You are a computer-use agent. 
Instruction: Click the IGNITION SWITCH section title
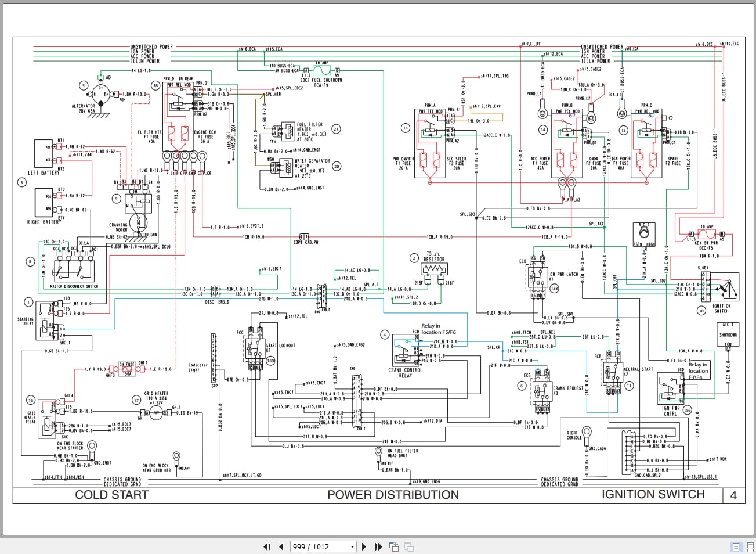[x=653, y=494]
